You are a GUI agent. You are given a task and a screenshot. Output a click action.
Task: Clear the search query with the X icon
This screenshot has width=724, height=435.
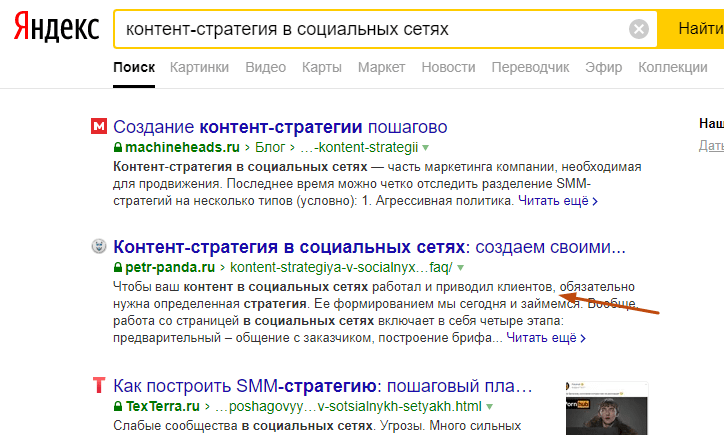point(639,29)
